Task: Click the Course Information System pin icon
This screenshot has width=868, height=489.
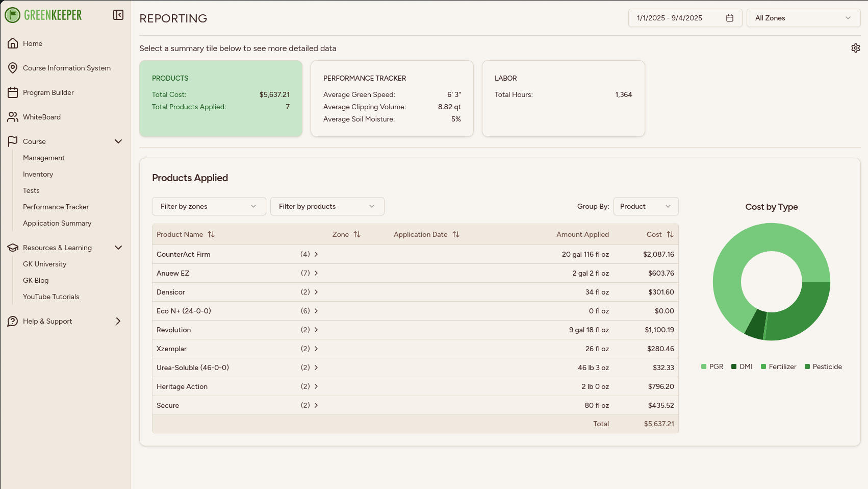Action: pyautogui.click(x=13, y=68)
